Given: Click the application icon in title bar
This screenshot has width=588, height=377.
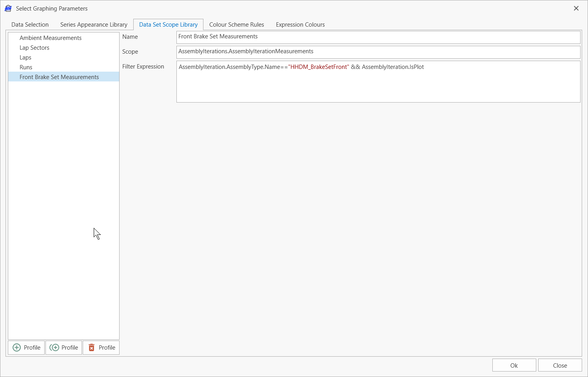Looking at the screenshot, I should pos(8,8).
